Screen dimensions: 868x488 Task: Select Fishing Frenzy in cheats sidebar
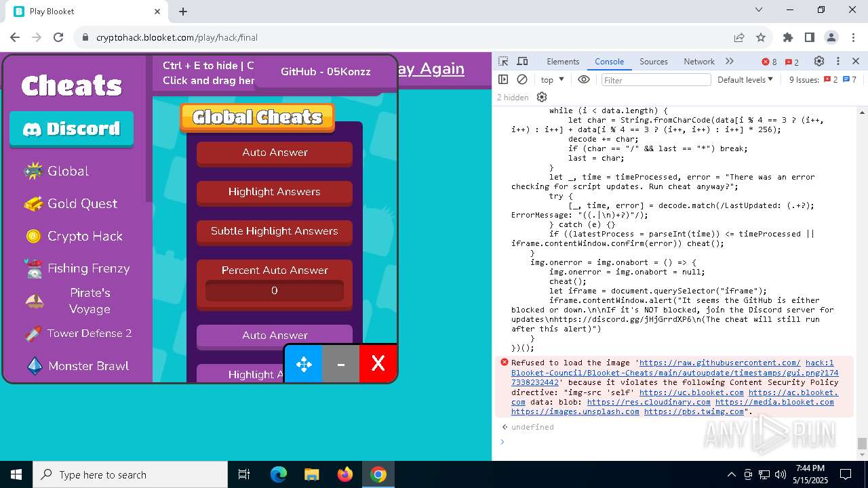click(77, 268)
